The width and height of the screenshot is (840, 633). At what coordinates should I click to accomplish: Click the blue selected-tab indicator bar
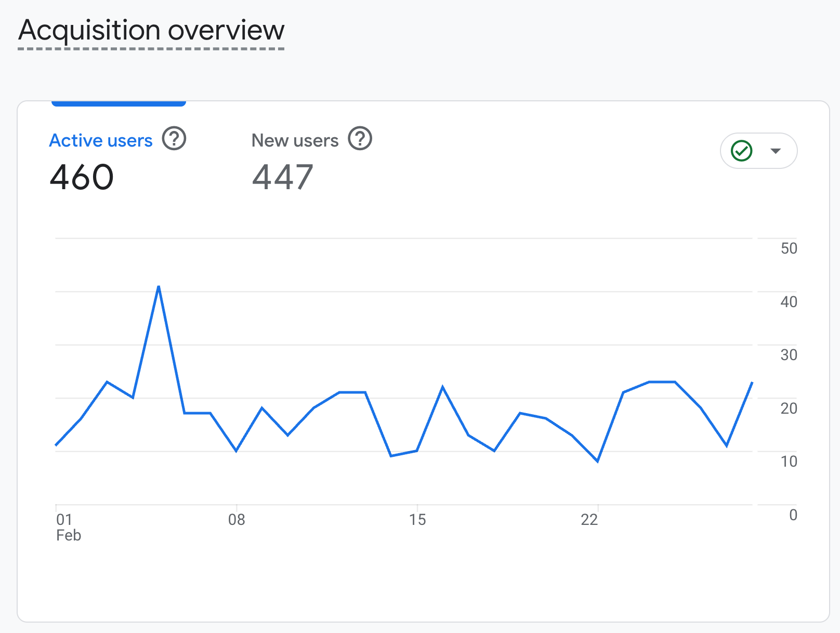[x=119, y=103]
